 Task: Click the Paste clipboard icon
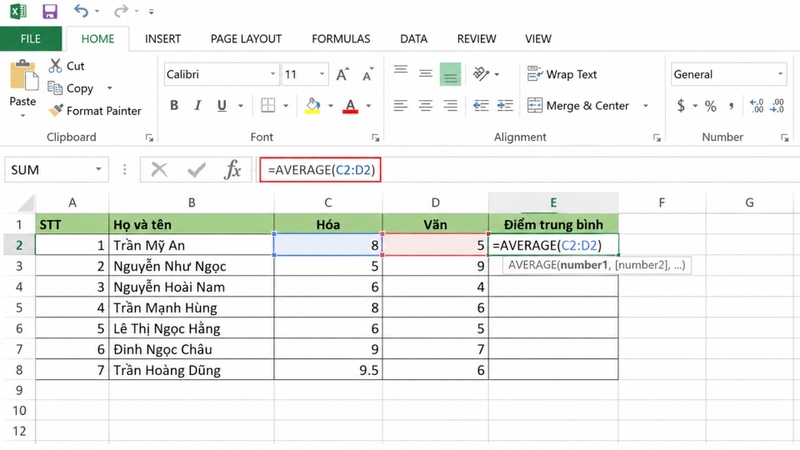[x=23, y=76]
